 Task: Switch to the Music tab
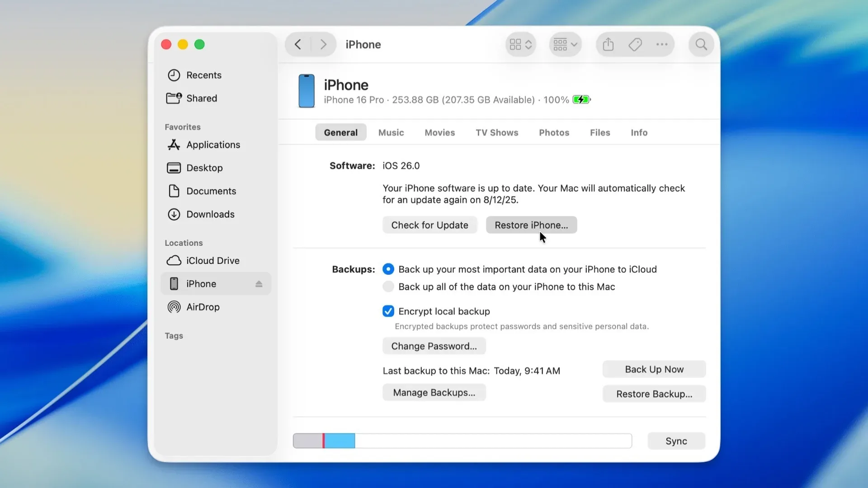[391, 132]
